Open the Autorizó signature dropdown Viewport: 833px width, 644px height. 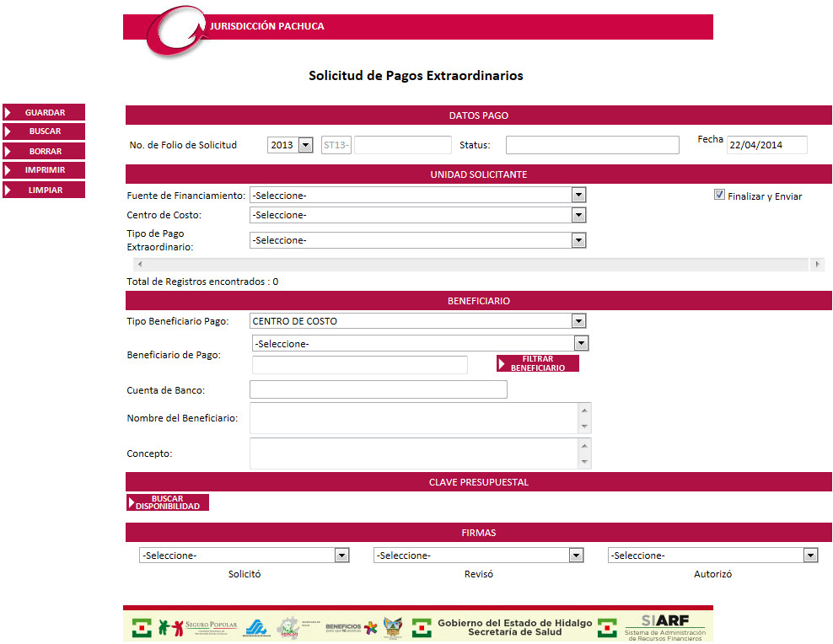coord(713,555)
